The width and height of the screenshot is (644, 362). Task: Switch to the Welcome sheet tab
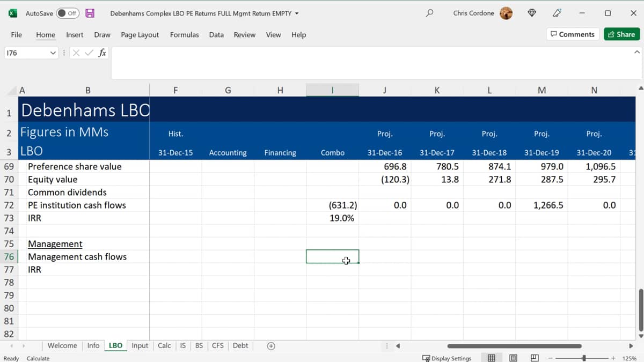62,345
